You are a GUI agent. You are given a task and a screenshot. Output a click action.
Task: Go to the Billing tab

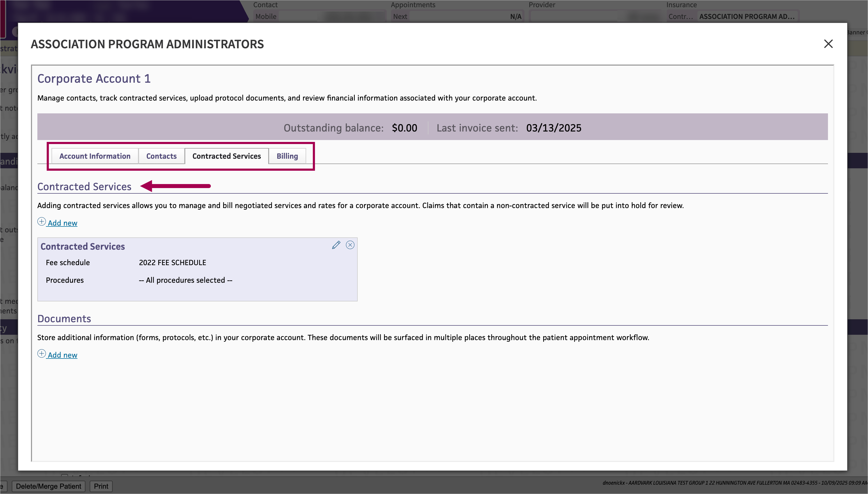(287, 156)
